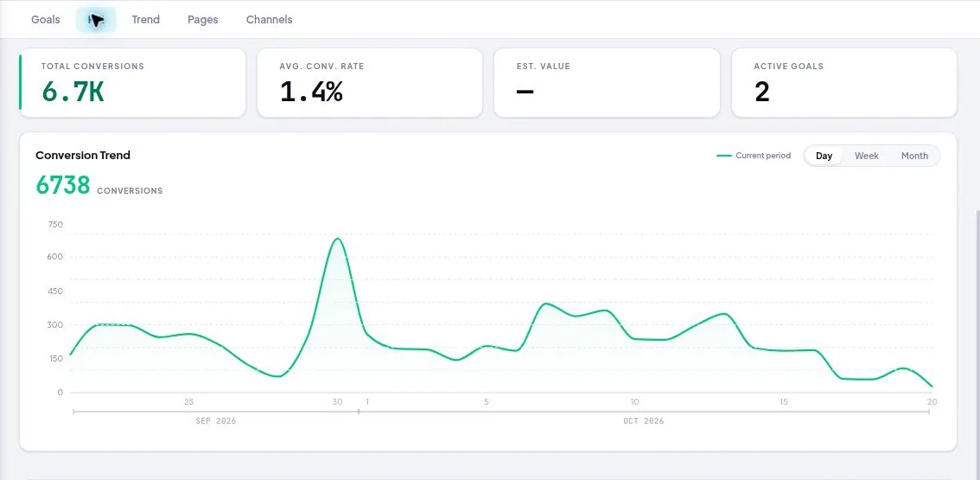Switch to the Trend tab

[x=146, y=19]
